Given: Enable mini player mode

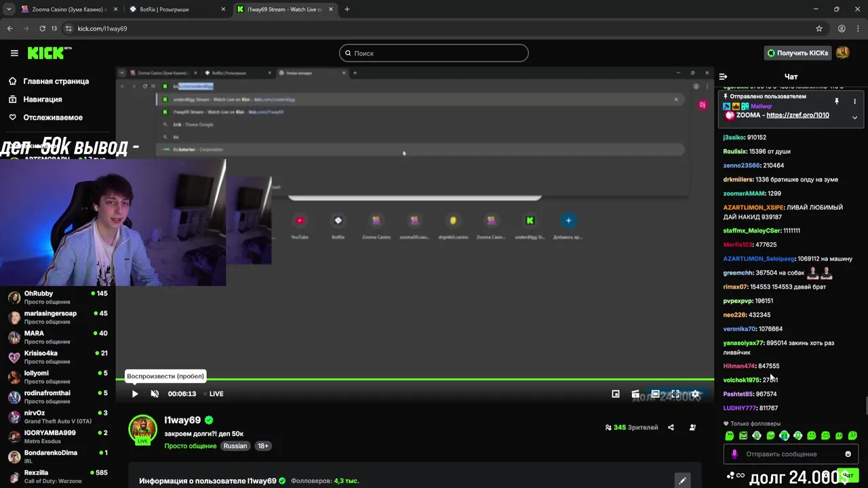Looking at the screenshot, I should point(616,394).
